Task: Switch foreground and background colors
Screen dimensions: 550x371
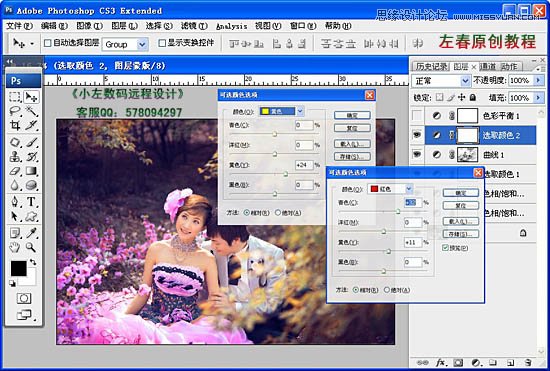Action: pos(33,262)
